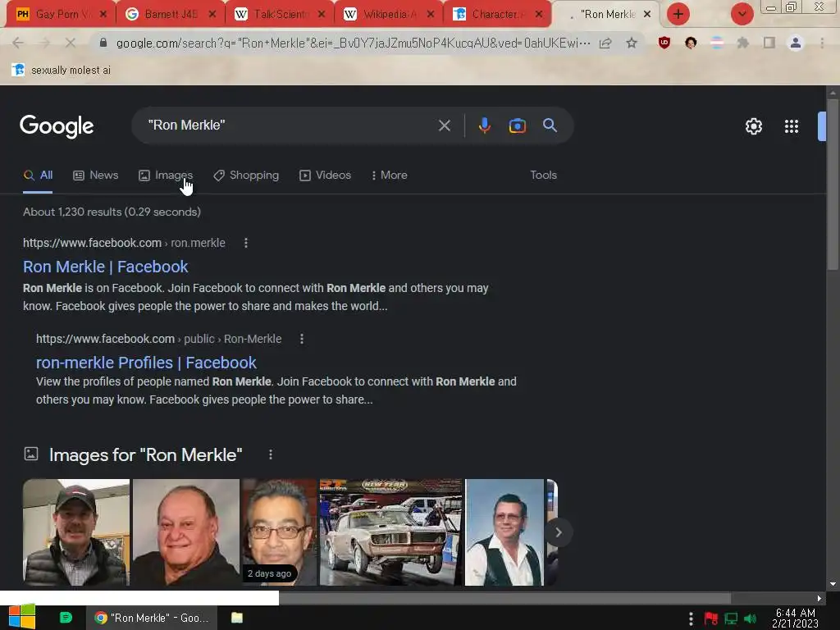Open the File Explorer taskbar icon
This screenshot has height=630, width=840.
(x=237, y=618)
